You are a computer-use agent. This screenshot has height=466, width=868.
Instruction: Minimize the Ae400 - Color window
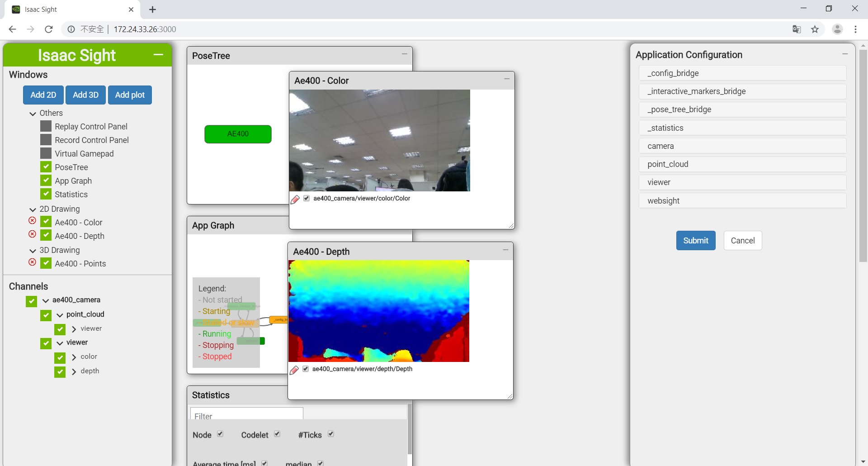(507, 79)
